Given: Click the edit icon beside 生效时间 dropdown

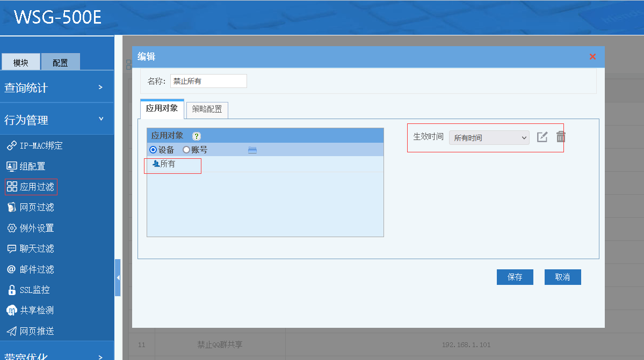Looking at the screenshot, I should pyautogui.click(x=542, y=137).
